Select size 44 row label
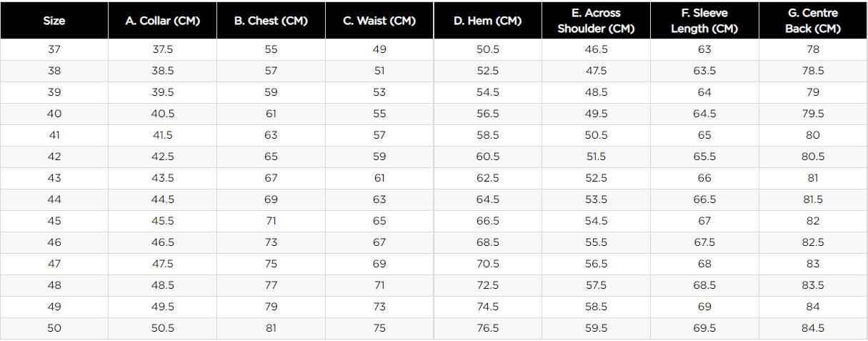The height and width of the screenshot is (341, 868). pyautogui.click(x=54, y=199)
